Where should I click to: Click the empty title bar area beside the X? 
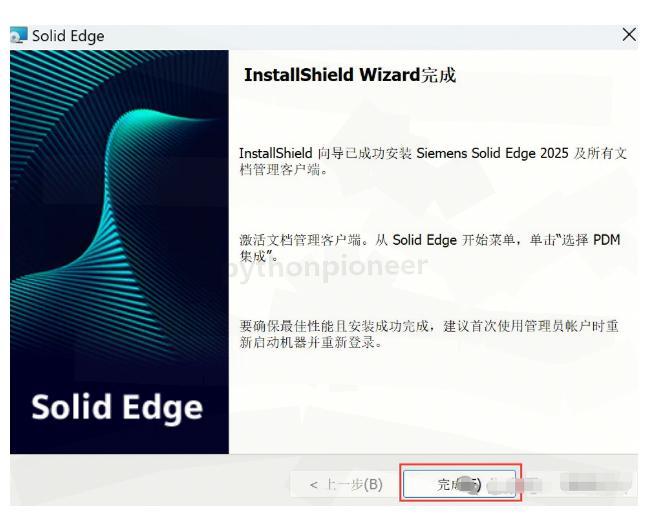click(364, 36)
